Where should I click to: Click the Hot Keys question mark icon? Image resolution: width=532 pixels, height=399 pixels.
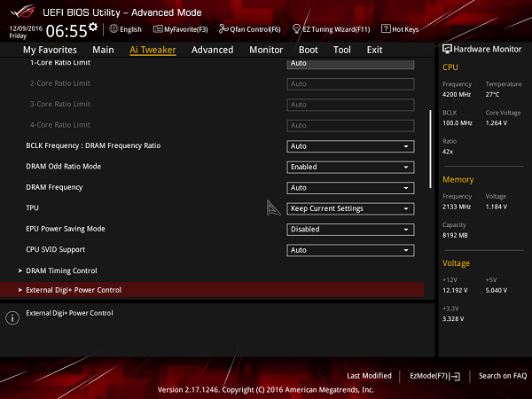(x=386, y=29)
